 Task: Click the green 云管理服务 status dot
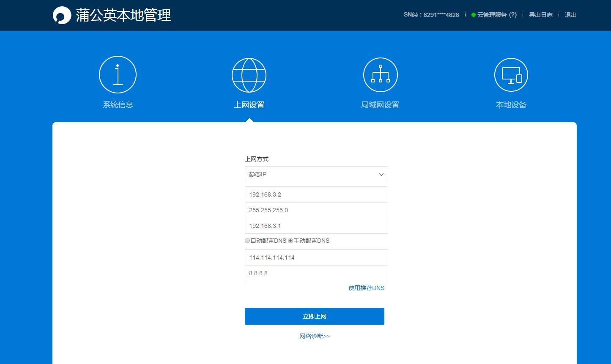473,14
